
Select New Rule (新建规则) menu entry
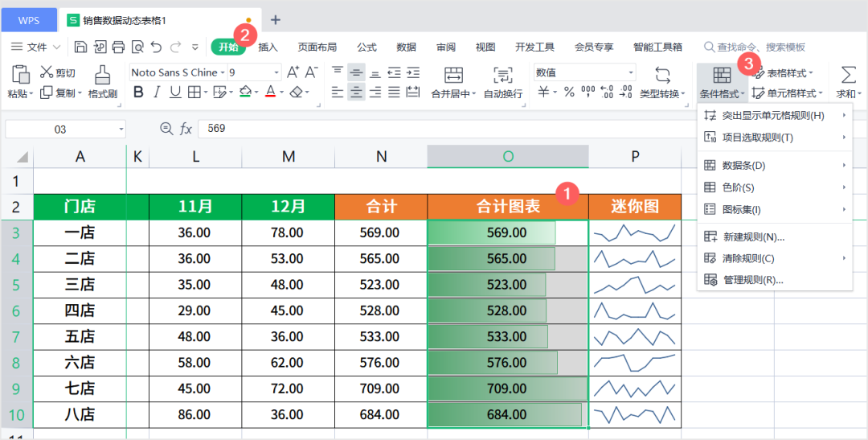pos(753,236)
